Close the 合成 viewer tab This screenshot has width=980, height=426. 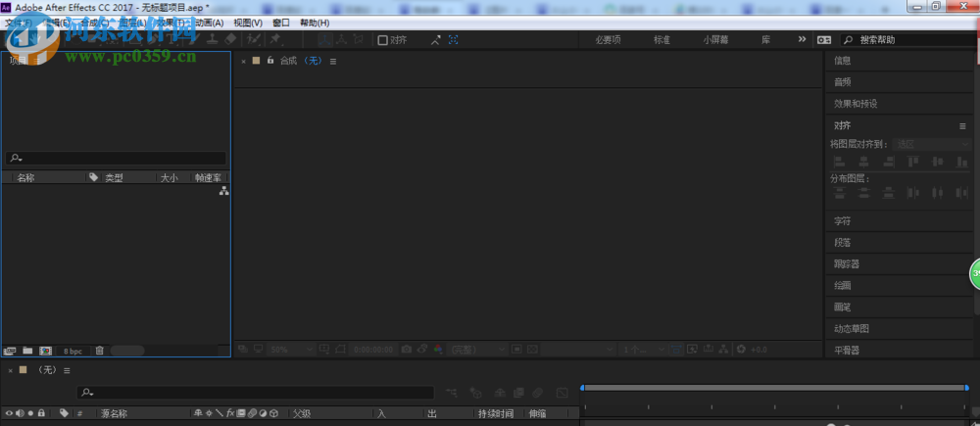point(244,62)
